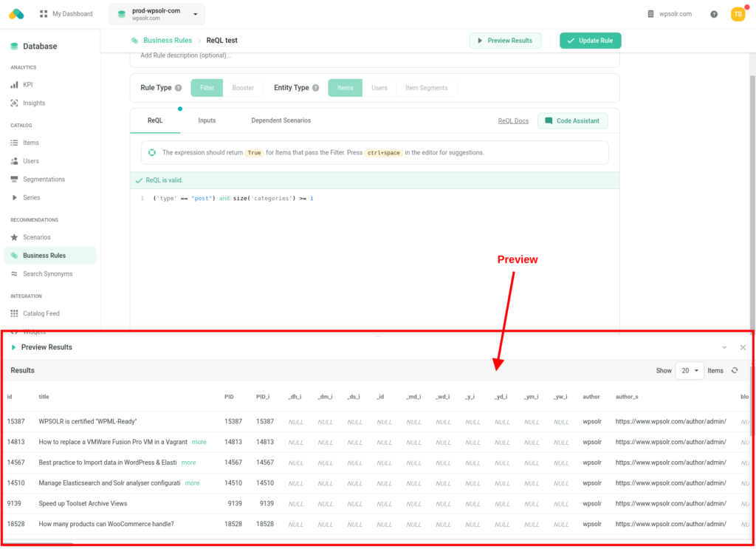756x549 pixels.
Task: Click the Insights icon in sidebar
Action: (x=15, y=103)
